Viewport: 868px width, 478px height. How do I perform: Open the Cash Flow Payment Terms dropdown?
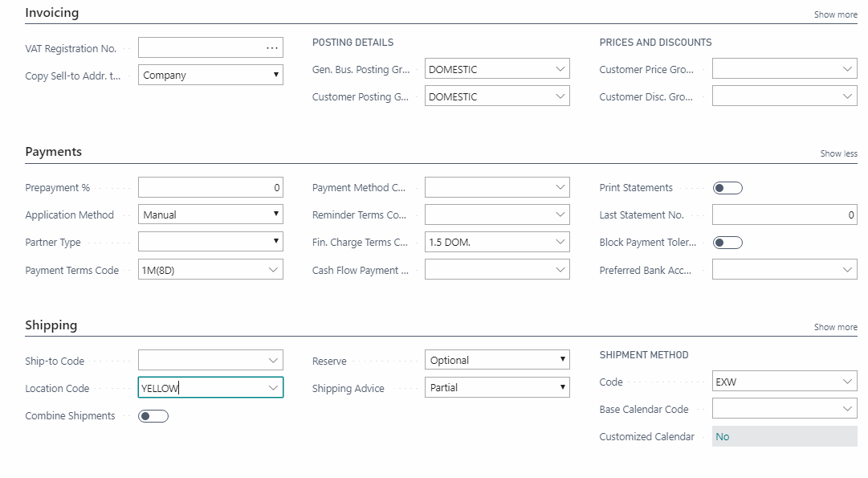click(560, 270)
